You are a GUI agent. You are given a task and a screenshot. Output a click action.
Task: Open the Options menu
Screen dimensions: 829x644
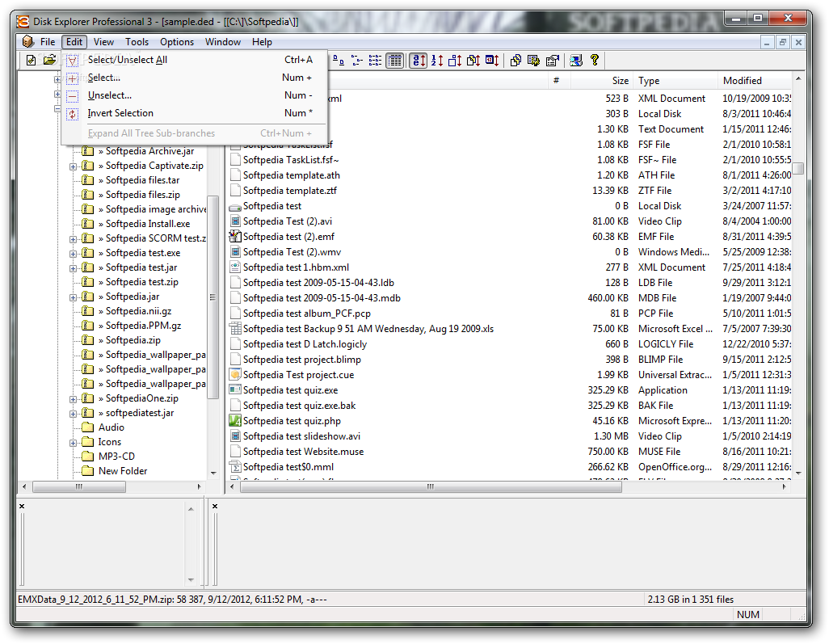click(x=177, y=42)
